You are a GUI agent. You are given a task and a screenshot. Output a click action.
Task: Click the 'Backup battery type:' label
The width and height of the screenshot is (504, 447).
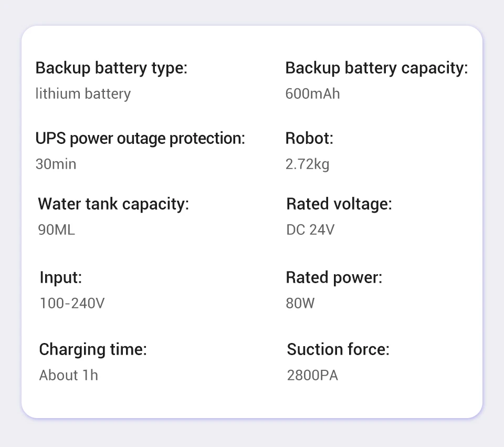click(x=111, y=68)
